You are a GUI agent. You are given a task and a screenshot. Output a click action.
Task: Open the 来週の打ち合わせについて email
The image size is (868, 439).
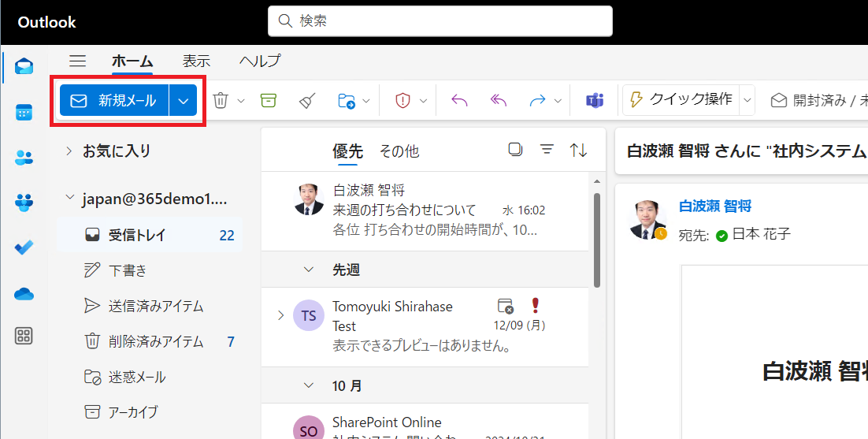(x=425, y=211)
